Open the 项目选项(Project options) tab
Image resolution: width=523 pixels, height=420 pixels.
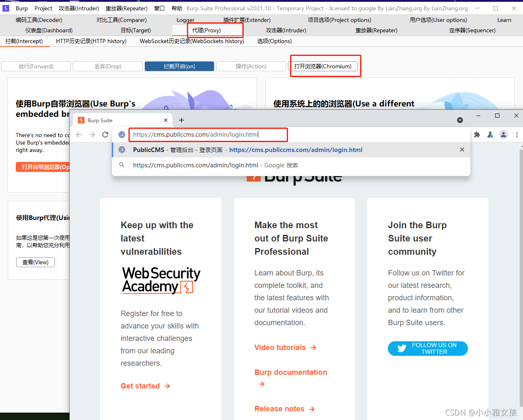click(339, 20)
